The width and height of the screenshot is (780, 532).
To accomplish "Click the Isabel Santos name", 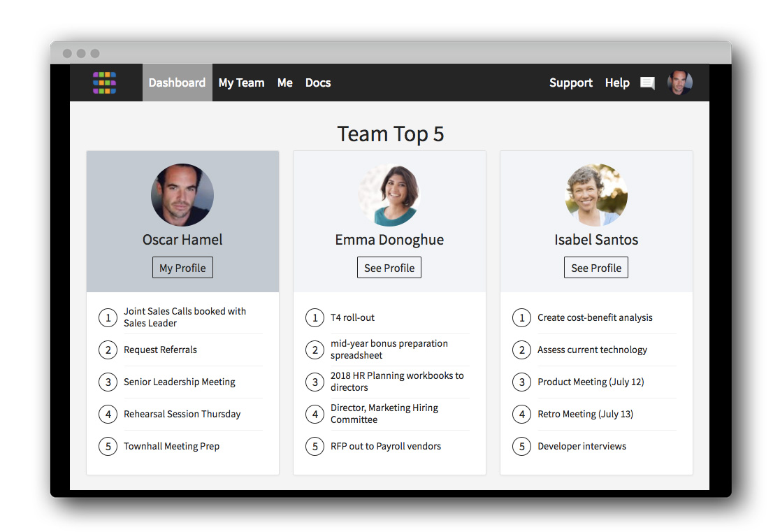I will point(596,240).
